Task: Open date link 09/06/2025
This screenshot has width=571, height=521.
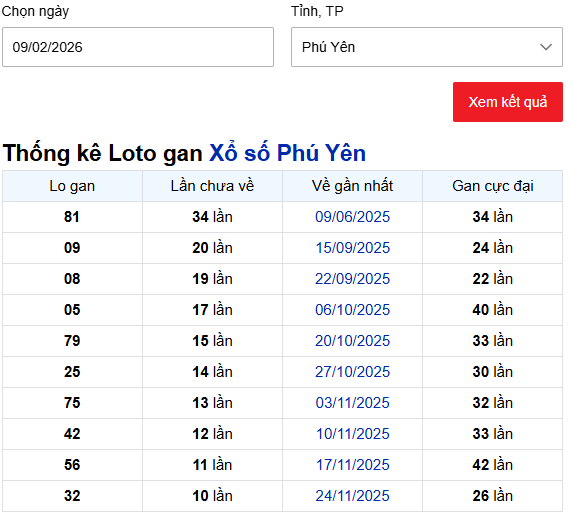Action: point(353,217)
